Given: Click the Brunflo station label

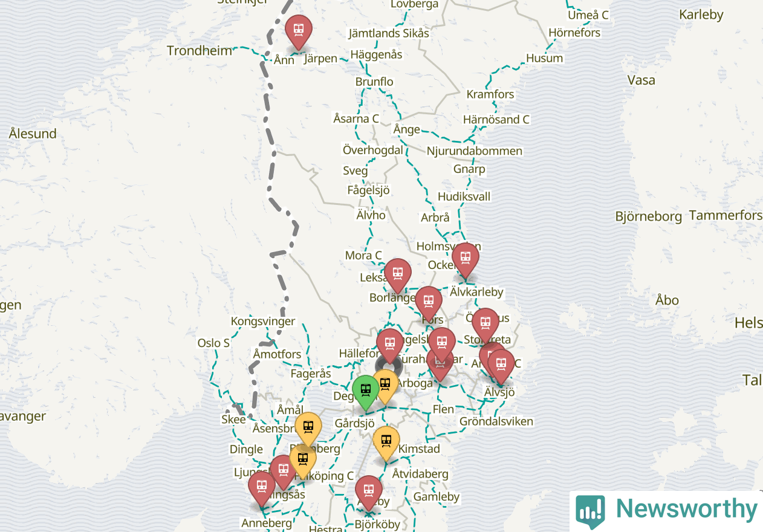Looking at the screenshot, I should click(x=374, y=82).
